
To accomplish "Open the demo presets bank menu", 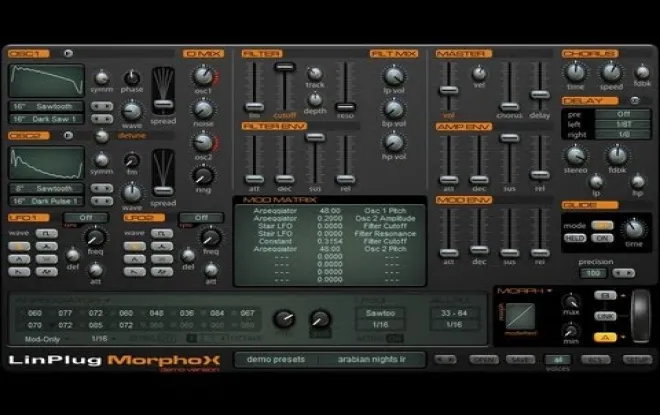I will coord(276,359).
